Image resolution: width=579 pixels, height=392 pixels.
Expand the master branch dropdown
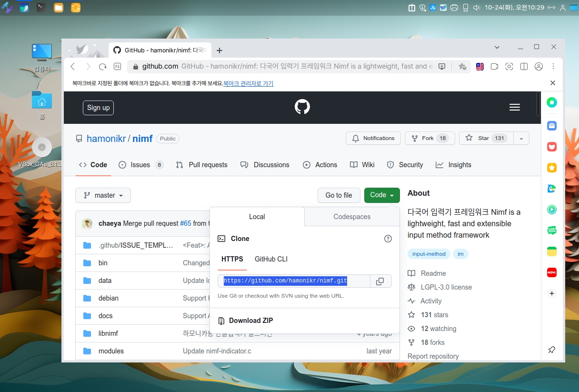(103, 195)
